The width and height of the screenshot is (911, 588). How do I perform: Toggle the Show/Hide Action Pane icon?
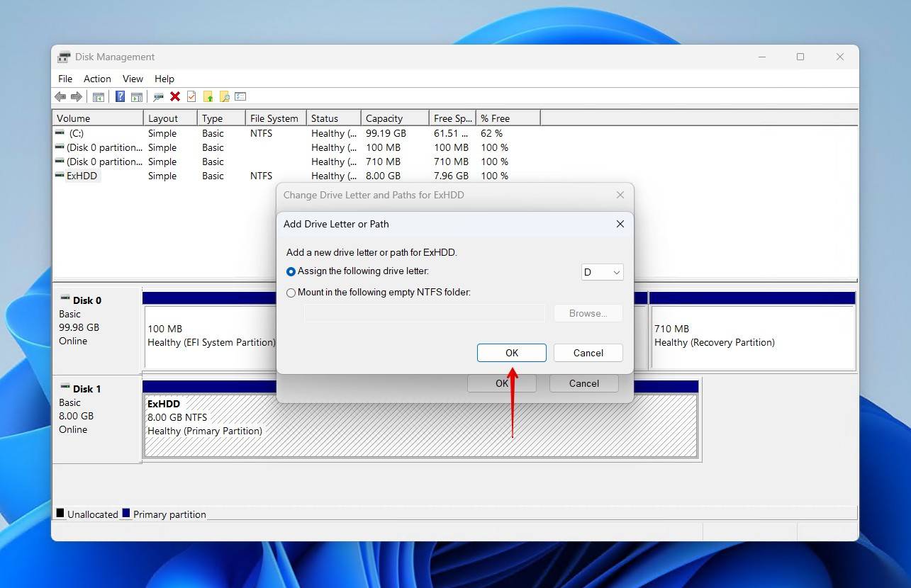137,96
